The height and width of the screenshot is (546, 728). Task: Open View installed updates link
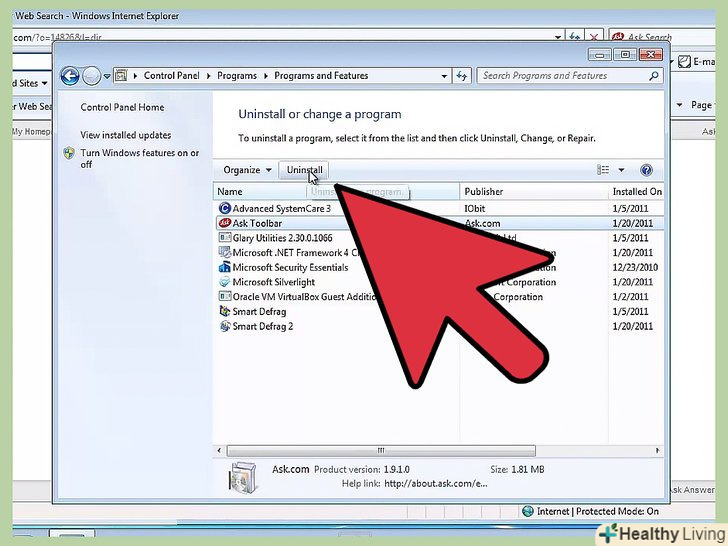pos(125,135)
